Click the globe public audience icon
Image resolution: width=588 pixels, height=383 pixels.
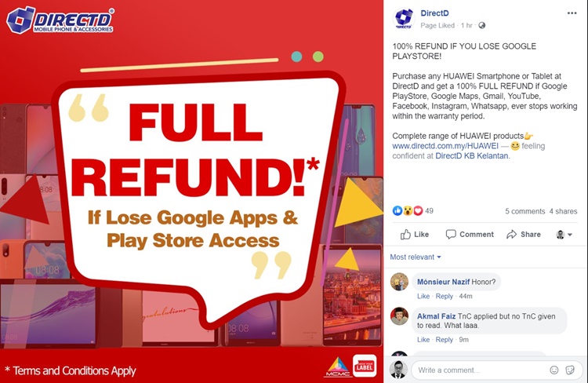482,26
